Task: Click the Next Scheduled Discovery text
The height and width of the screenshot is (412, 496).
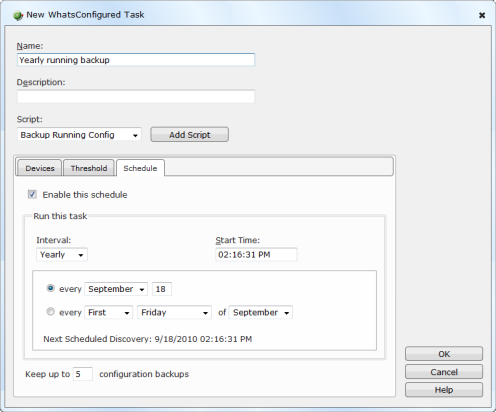Action: click(x=148, y=339)
